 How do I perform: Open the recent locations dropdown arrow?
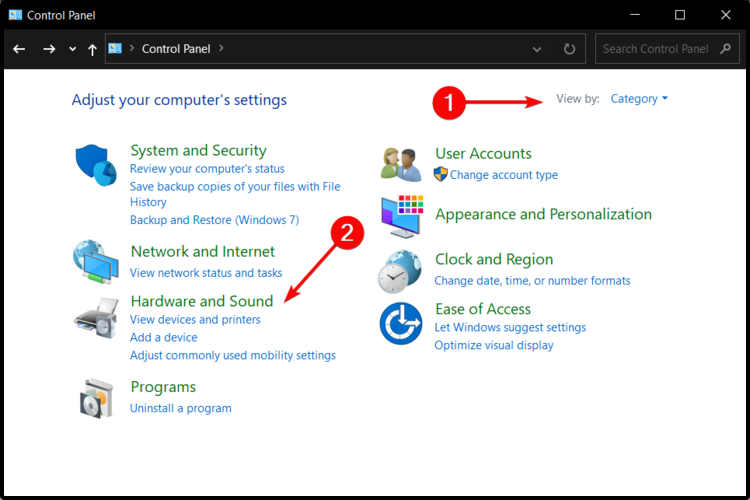(72, 49)
